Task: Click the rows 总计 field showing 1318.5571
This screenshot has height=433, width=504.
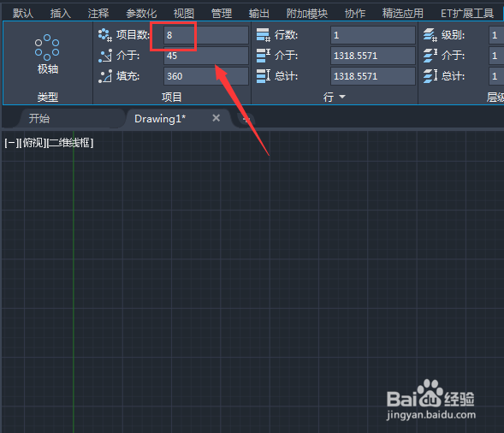Action: [373, 76]
